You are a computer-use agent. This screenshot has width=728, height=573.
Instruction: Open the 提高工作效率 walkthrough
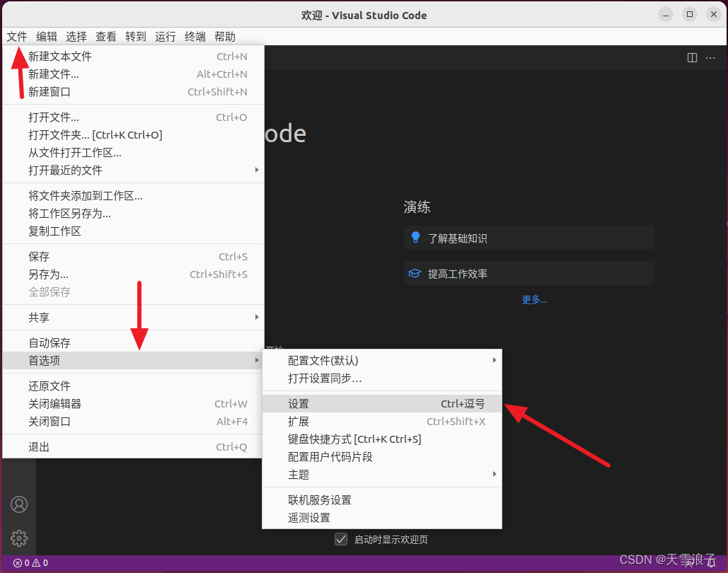pyautogui.click(x=529, y=274)
